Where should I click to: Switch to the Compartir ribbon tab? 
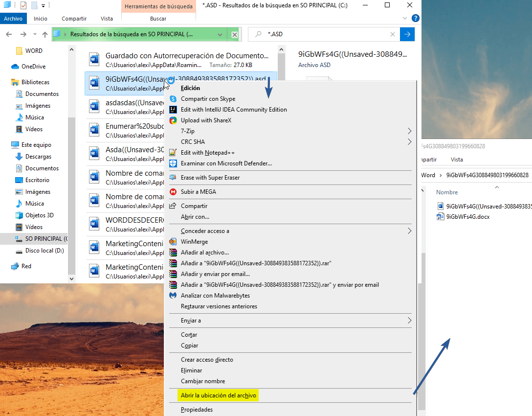(x=74, y=19)
